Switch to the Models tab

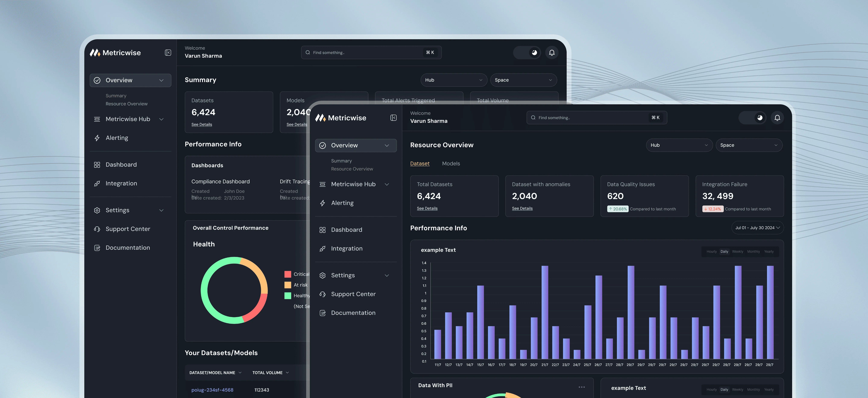451,163
